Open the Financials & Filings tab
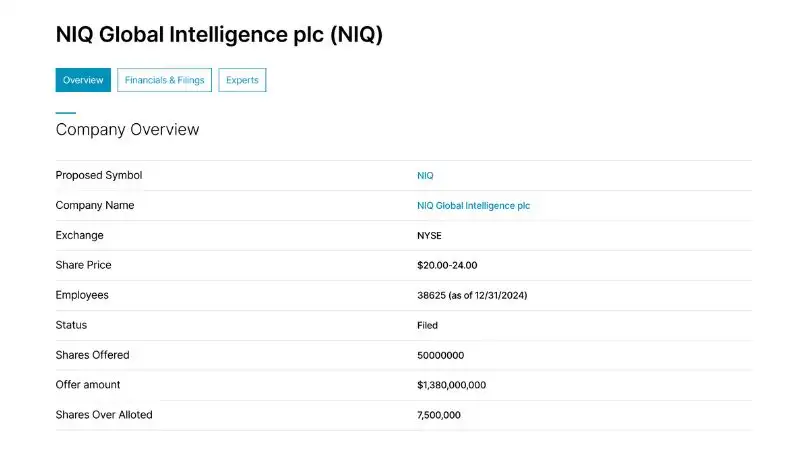 click(x=164, y=80)
